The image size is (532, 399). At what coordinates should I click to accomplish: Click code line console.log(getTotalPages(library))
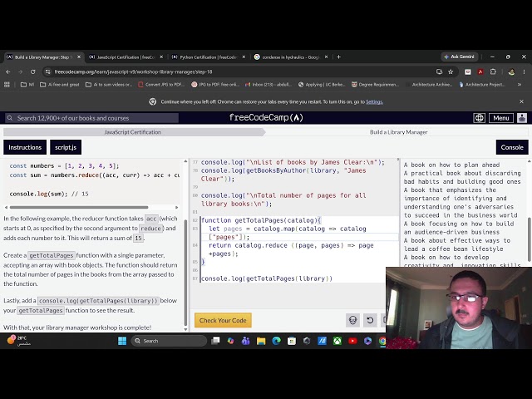(x=267, y=278)
